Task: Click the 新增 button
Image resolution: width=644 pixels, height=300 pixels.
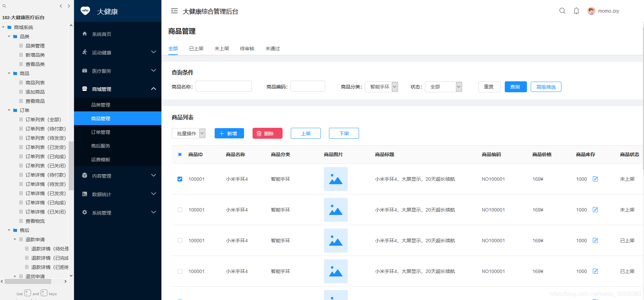Action: pos(229,133)
